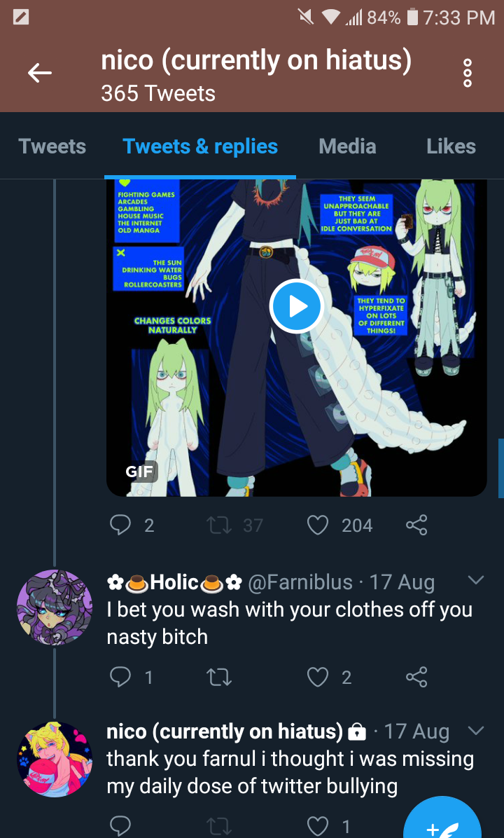Expand options chevron on nico's reply
This screenshot has height=838, width=504.
476,729
